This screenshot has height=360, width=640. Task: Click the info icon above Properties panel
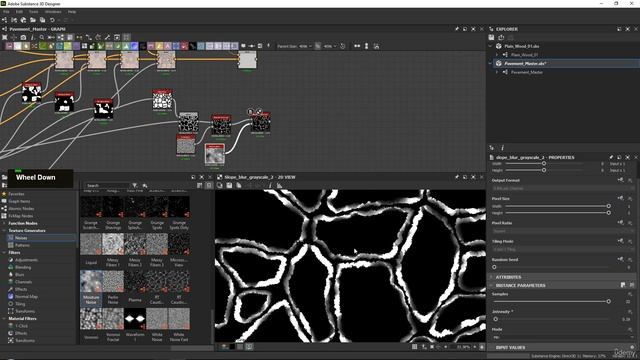(x=502, y=148)
